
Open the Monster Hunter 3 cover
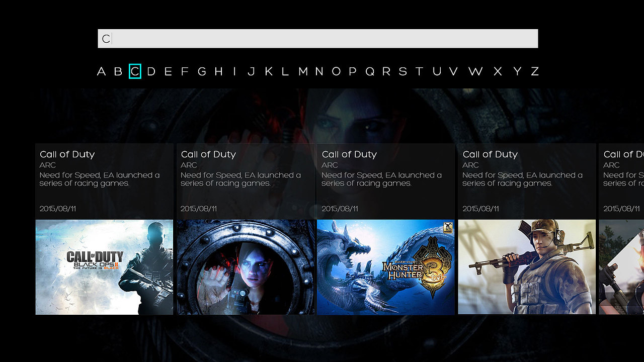[386, 267]
